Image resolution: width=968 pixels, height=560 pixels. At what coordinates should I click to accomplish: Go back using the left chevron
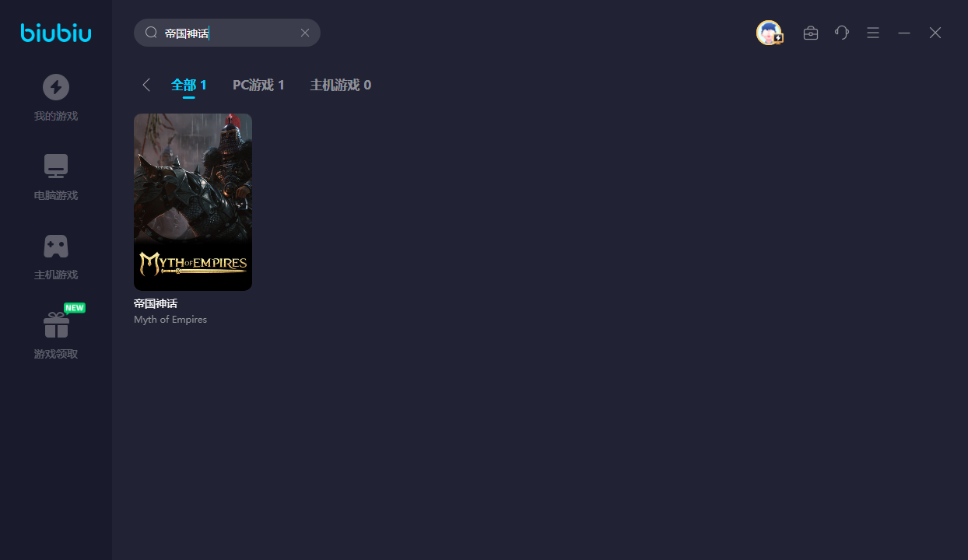146,85
